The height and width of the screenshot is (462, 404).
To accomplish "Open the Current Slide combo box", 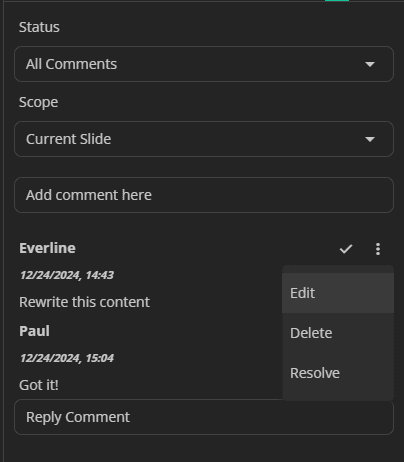I will (204, 139).
